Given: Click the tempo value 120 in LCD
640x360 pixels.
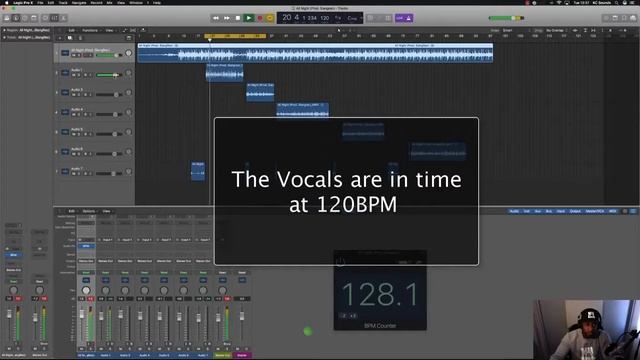Looking at the screenshot, I should (324, 18).
